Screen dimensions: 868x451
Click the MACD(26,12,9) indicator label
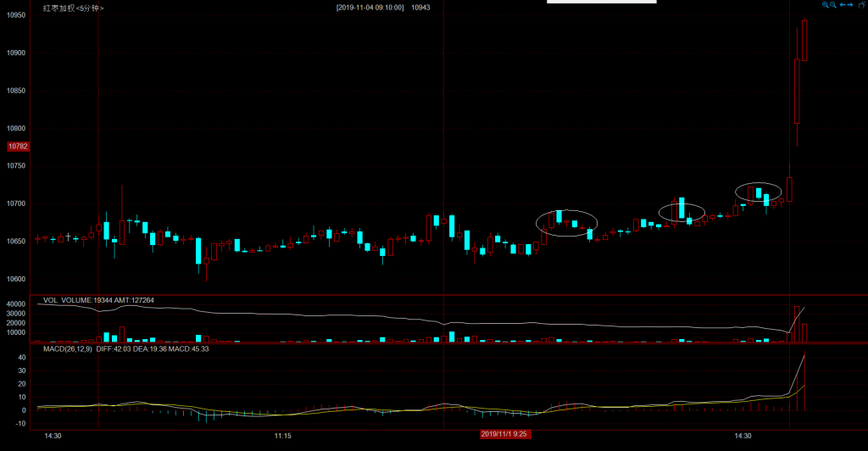(68, 348)
